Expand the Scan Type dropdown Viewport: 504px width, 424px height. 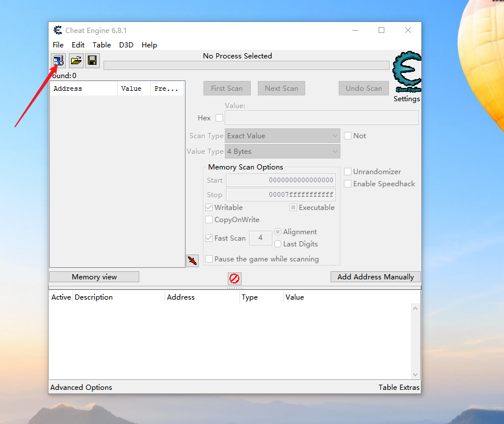283,136
